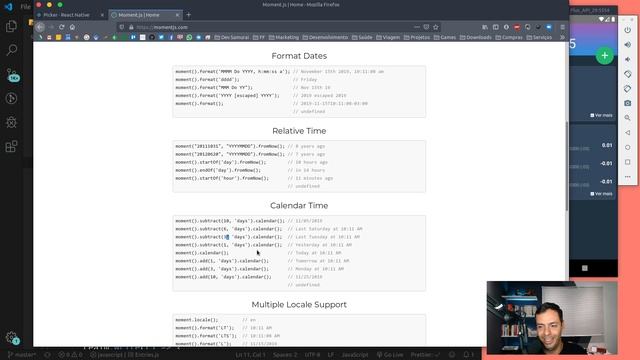Click emulator Back triangle button

tap(628, 133)
